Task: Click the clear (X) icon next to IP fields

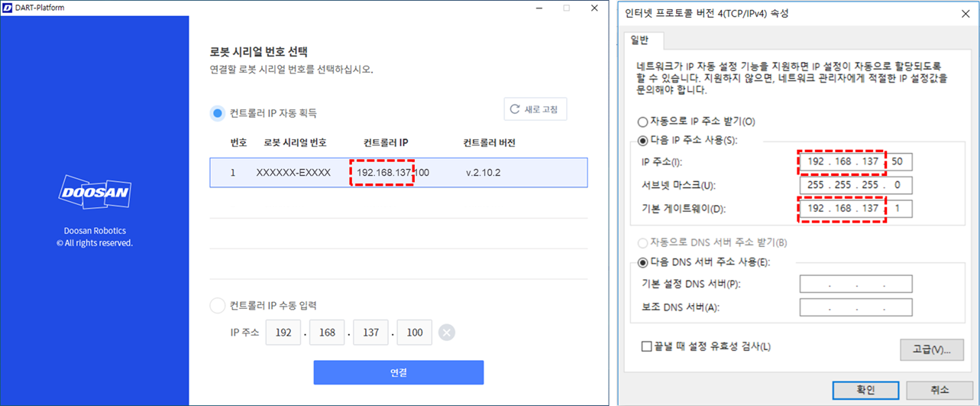Action: [448, 333]
